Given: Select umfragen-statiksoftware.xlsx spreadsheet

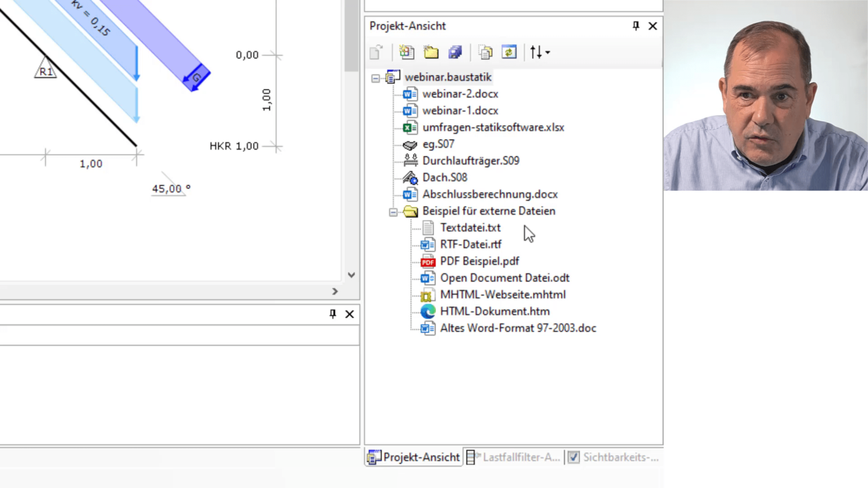Looking at the screenshot, I should pyautogui.click(x=493, y=127).
